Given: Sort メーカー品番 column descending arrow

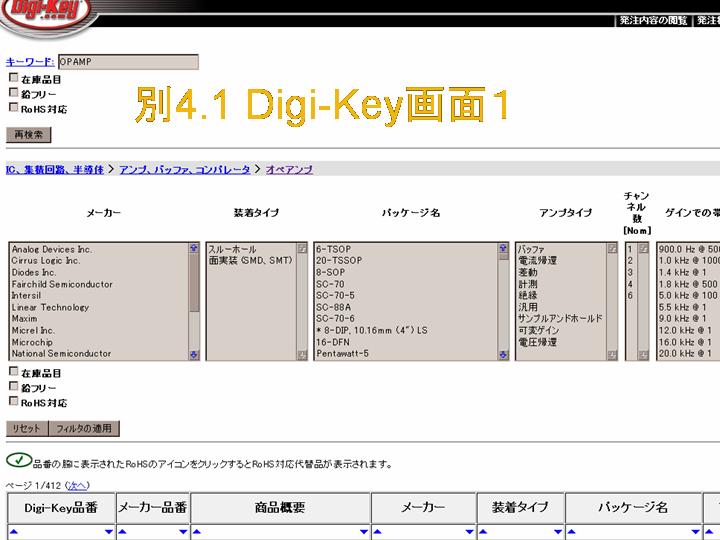Looking at the screenshot, I should [183, 532].
